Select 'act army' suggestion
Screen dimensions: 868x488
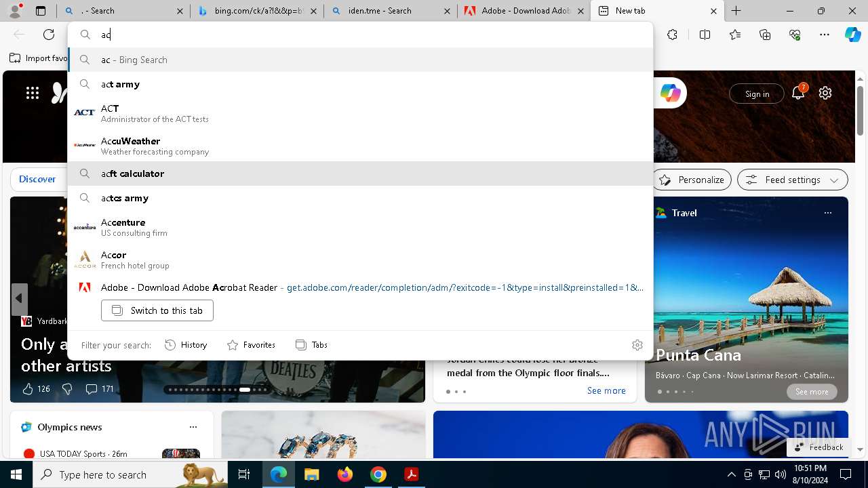(361, 84)
